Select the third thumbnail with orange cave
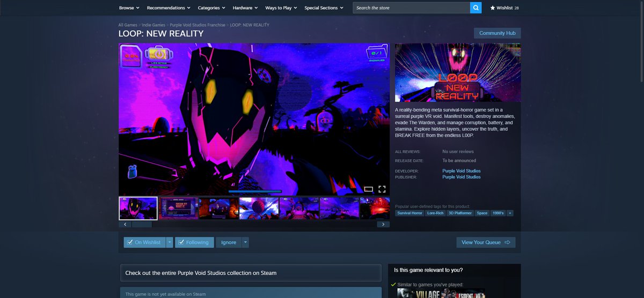The image size is (644, 298). point(218,208)
